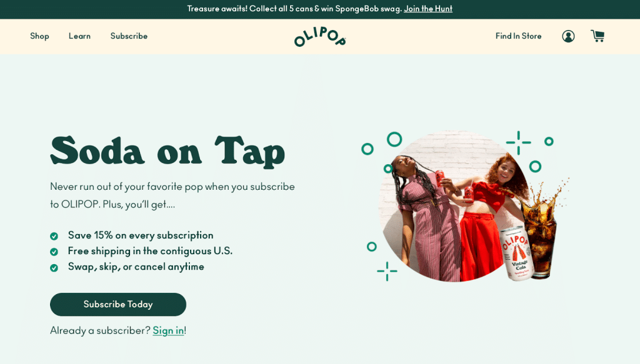The image size is (640, 364).
Task: Open the user account icon
Action: pyautogui.click(x=568, y=36)
